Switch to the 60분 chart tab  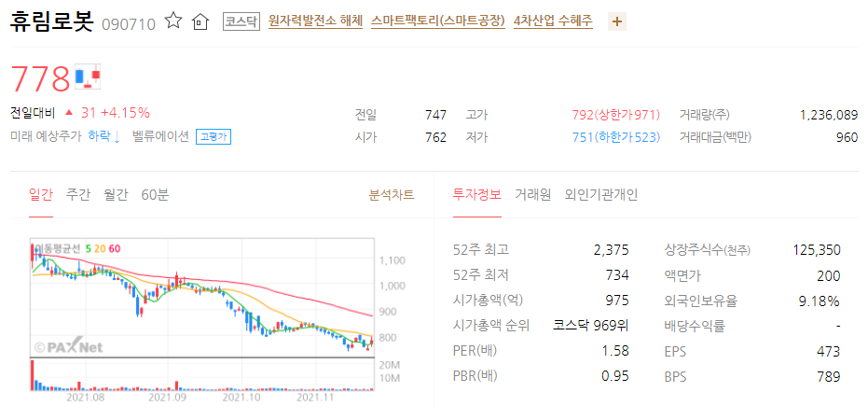(155, 194)
